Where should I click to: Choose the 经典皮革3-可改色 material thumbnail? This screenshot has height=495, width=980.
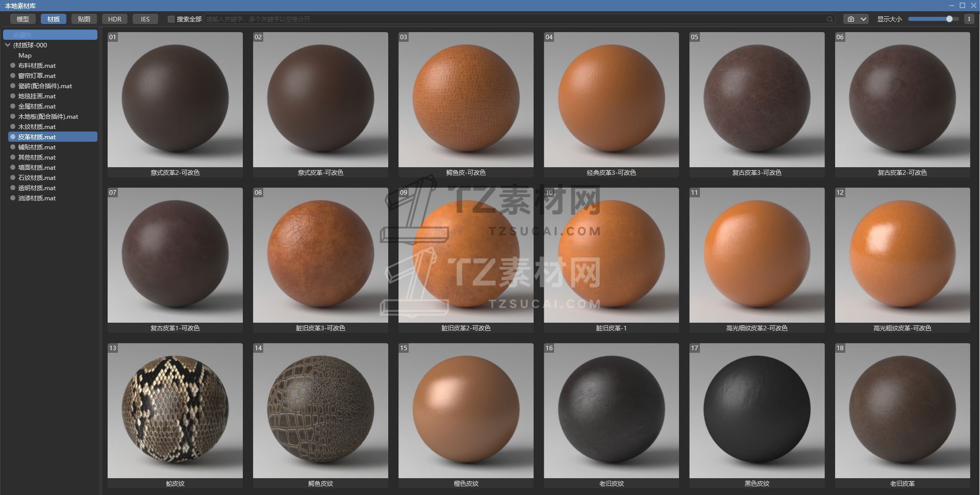[x=611, y=100]
